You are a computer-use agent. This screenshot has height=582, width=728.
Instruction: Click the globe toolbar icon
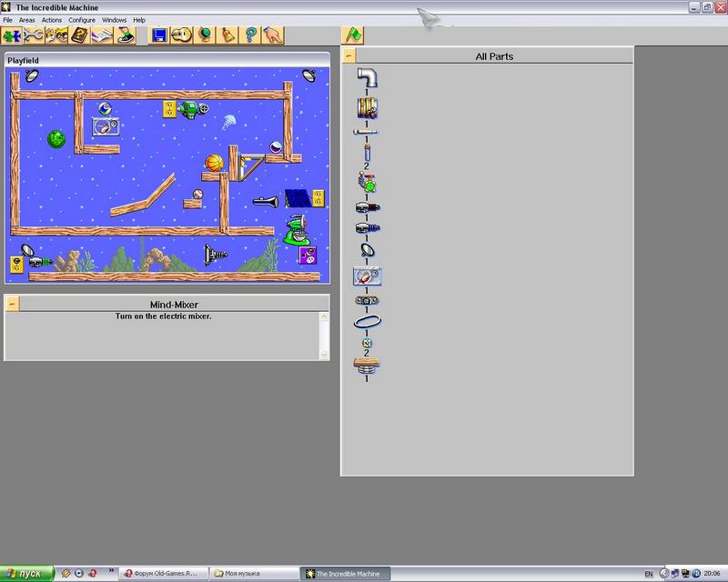205,35
